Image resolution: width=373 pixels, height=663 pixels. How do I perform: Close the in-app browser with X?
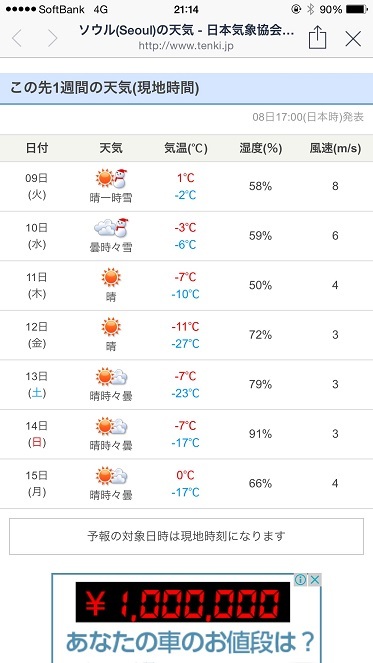point(353,39)
